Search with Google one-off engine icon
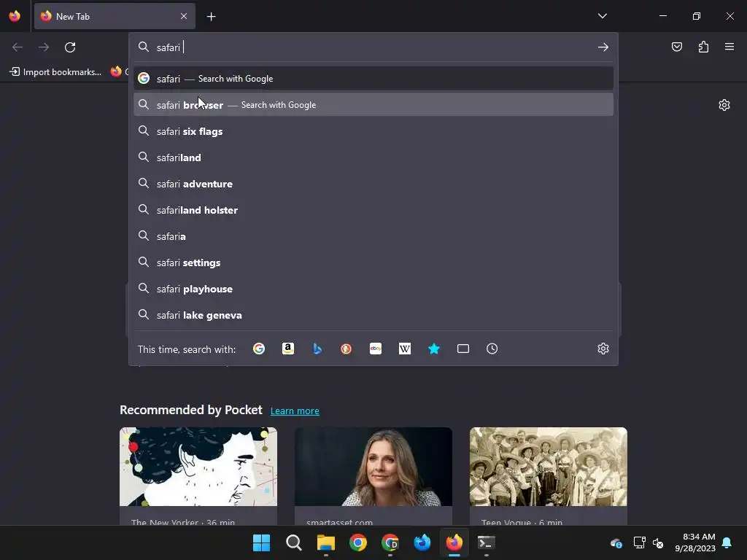The image size is (747, 560). pos(259,349)
